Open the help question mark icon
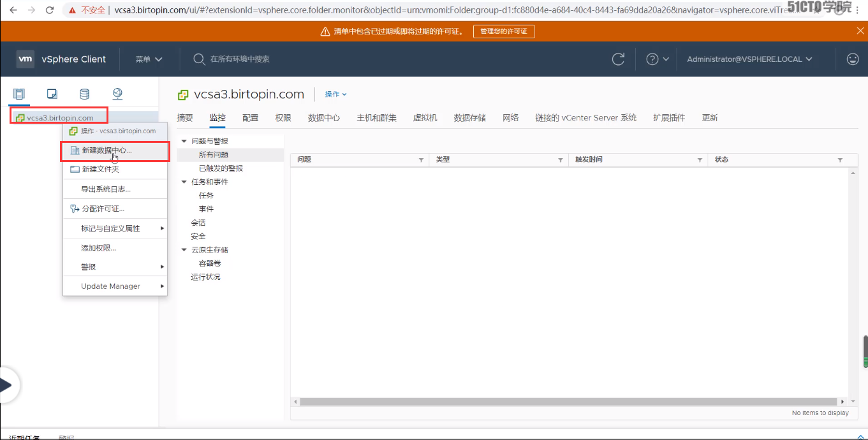Image resolution: width=868 pixels, height=440 pixels. coord(652,59)
